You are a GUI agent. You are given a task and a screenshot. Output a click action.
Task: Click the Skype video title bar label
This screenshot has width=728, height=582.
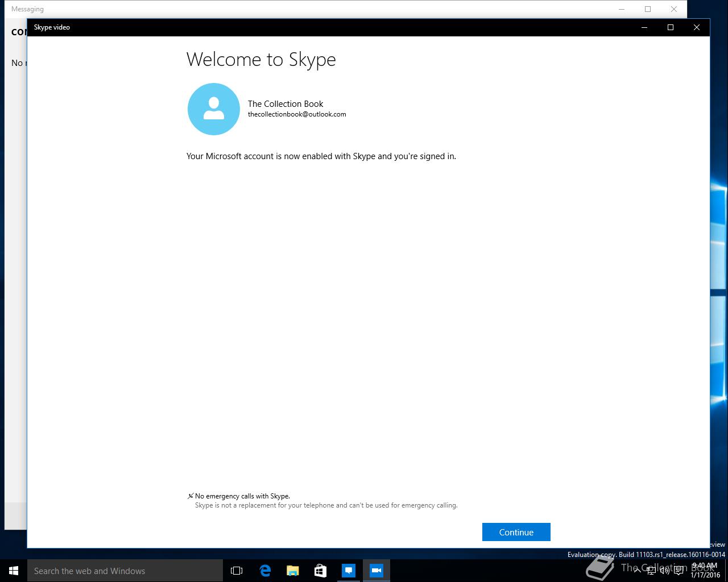(52, 27)
